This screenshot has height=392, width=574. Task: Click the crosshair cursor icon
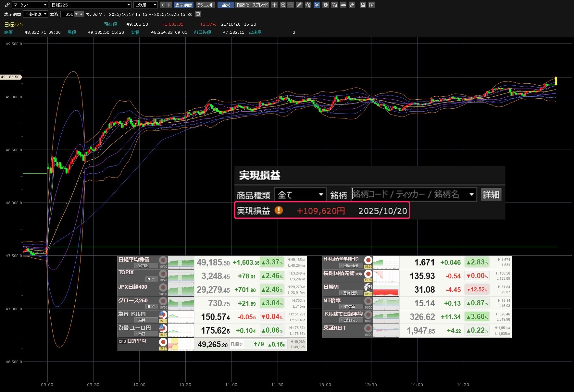(274, 5)
